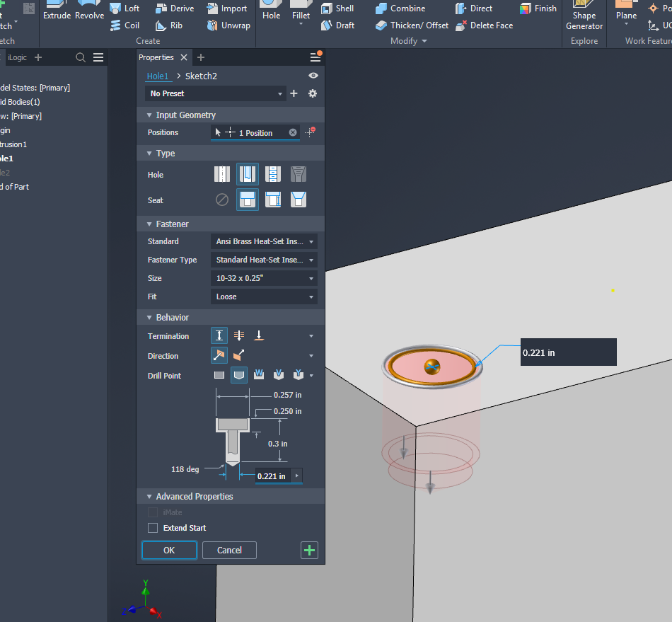Click the Import tool
The image size is (672, 622).
pos(227,8)
